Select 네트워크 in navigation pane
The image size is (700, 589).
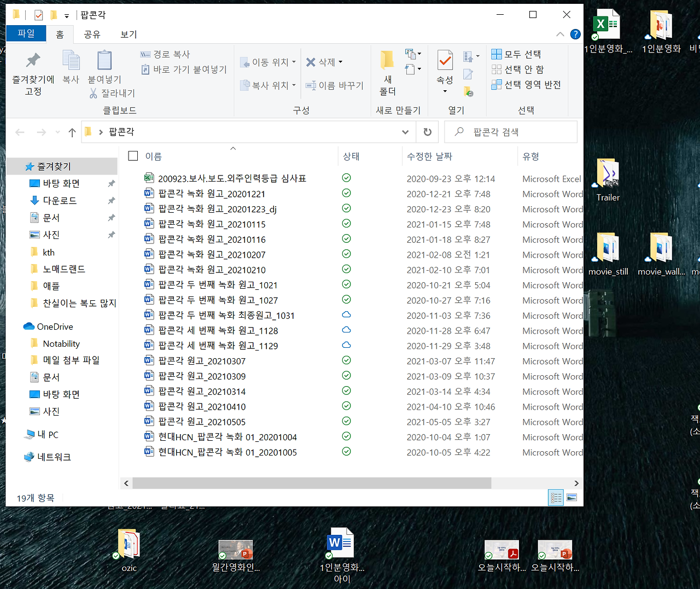pyautogui.click(x=54, y=457)
